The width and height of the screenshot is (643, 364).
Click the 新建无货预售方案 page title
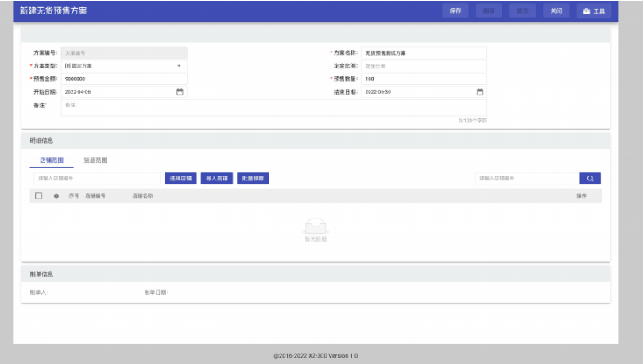click(53, 10)
